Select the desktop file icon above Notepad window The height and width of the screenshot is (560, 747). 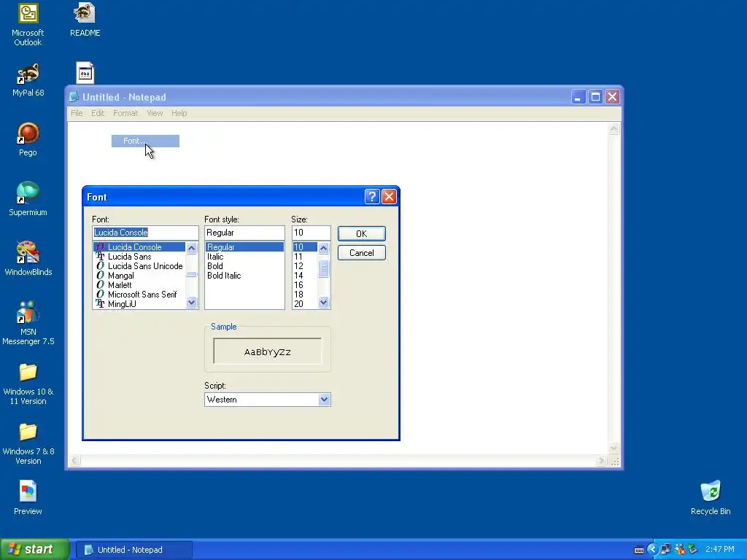click(85, 74)
